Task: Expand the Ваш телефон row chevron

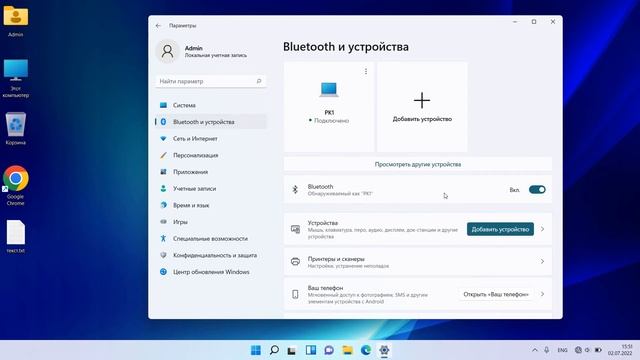Action: (542, 294)
